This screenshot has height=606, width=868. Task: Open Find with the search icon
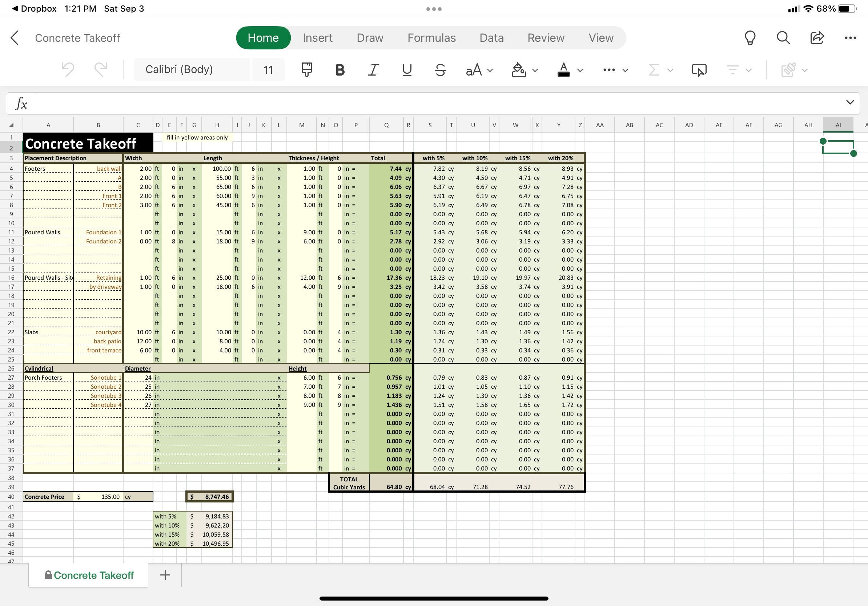tap(783, 38)
